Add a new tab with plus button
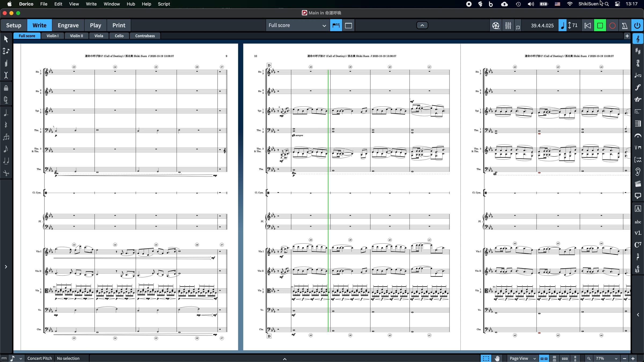Screen dimensions: 644x362 pos(627,36)
